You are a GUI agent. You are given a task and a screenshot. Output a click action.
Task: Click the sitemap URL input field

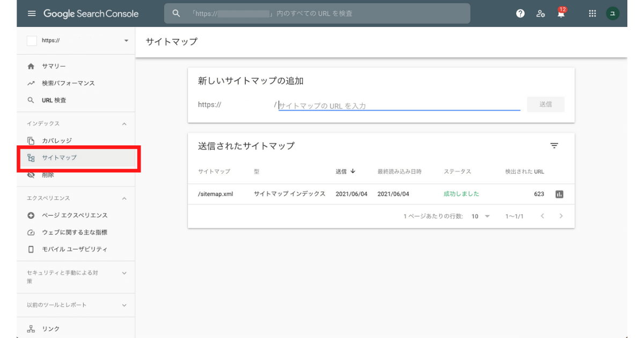pos(399,106)
